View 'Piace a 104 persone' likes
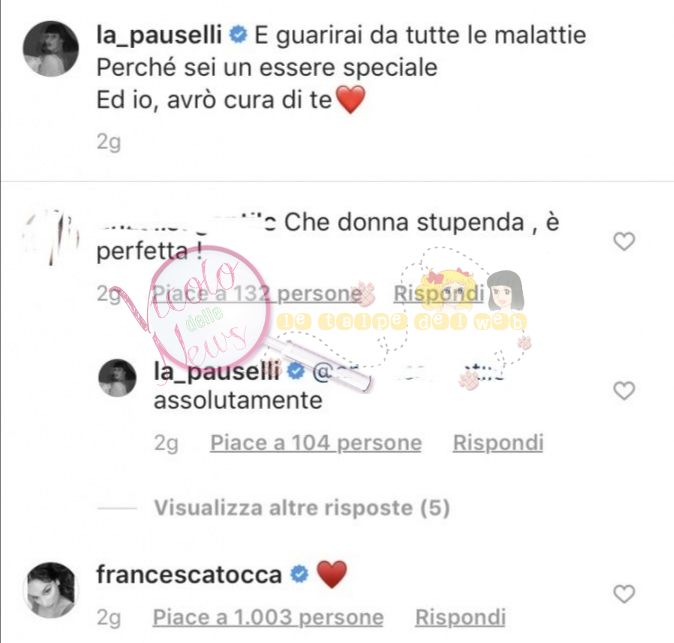The height and width of the screenshot is (643, 674). 316,443
